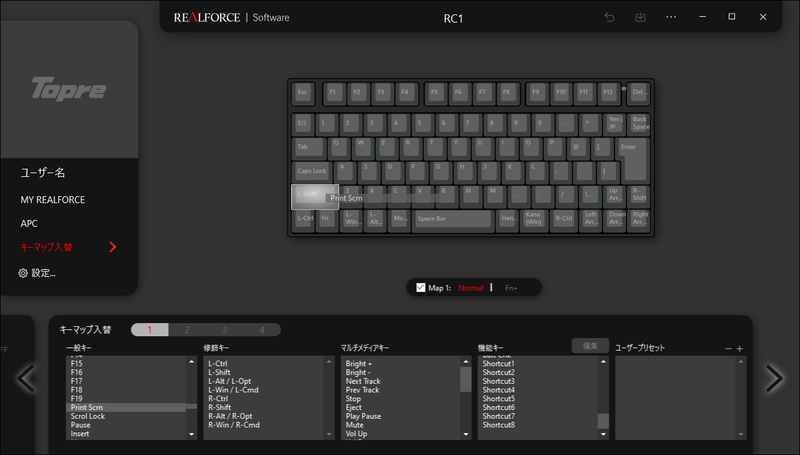Select the Caps Lock key on keyboard
The width and height of the screenshot is (800, 455).
[x=312, y=172]
